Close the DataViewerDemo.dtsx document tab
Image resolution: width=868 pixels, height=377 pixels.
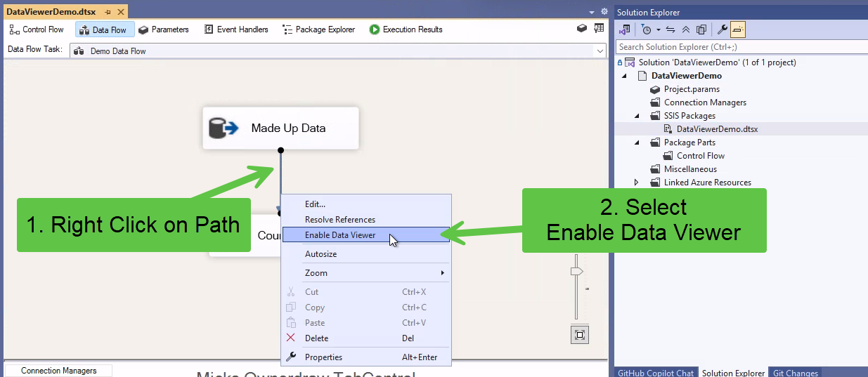pyautogui.click(x=120, y=12)
